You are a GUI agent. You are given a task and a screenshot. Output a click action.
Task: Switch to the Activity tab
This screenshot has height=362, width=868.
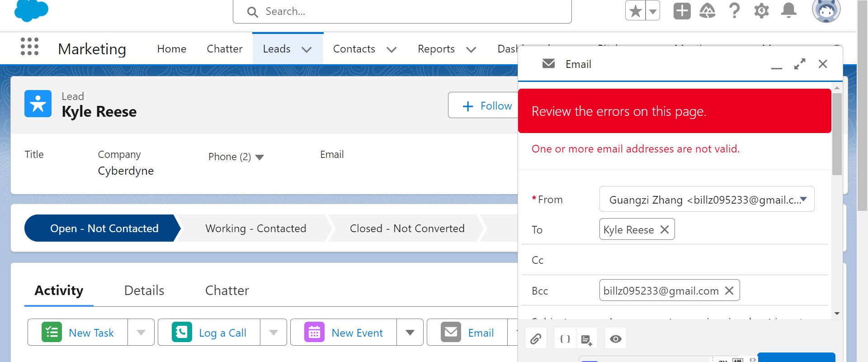point(59,291)
